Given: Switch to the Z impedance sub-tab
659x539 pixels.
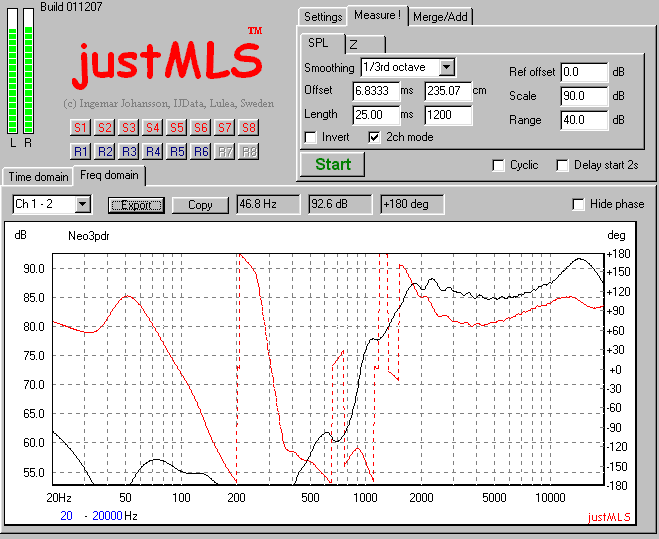Looking at the screenshot, I should tap(365, 45).
